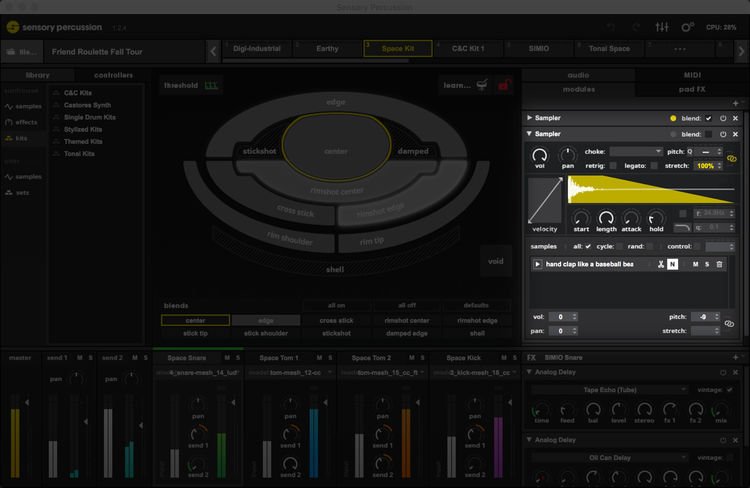Click the link icon beside sample pitch
Image resolution: width=750 pixels, height=488 pixels.
[x=729, y=324]
